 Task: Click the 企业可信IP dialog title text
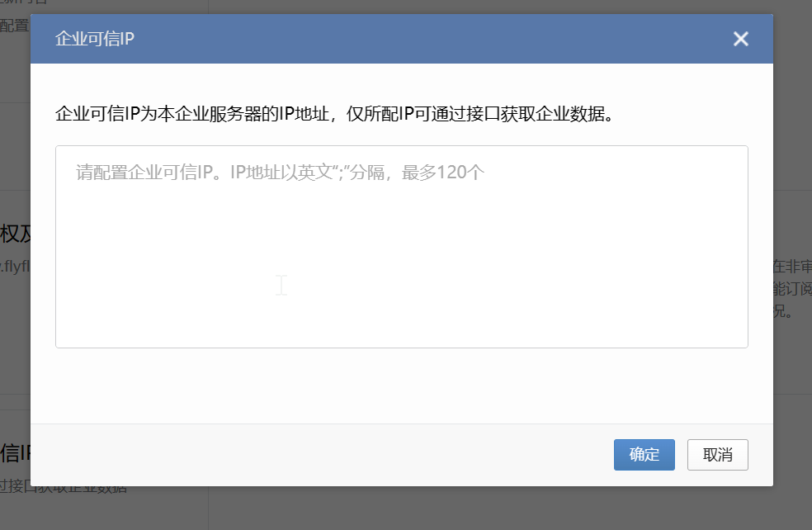[x=95, y=39]
